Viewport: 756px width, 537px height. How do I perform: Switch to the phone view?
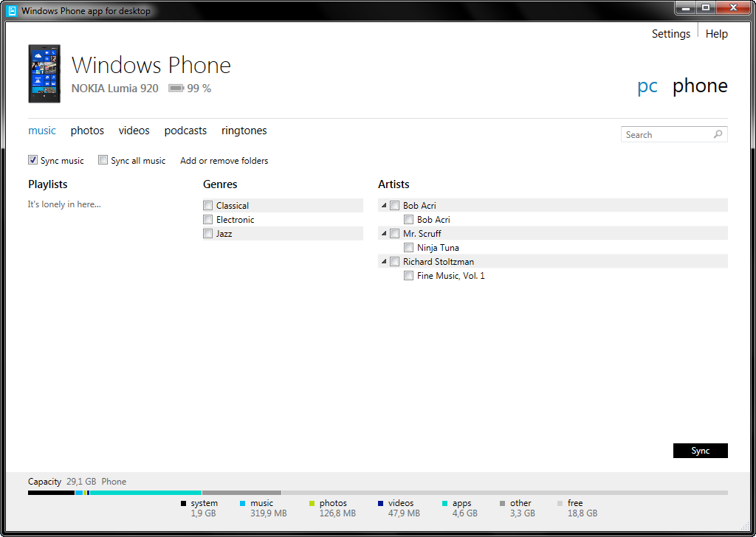tap(700, 86)
